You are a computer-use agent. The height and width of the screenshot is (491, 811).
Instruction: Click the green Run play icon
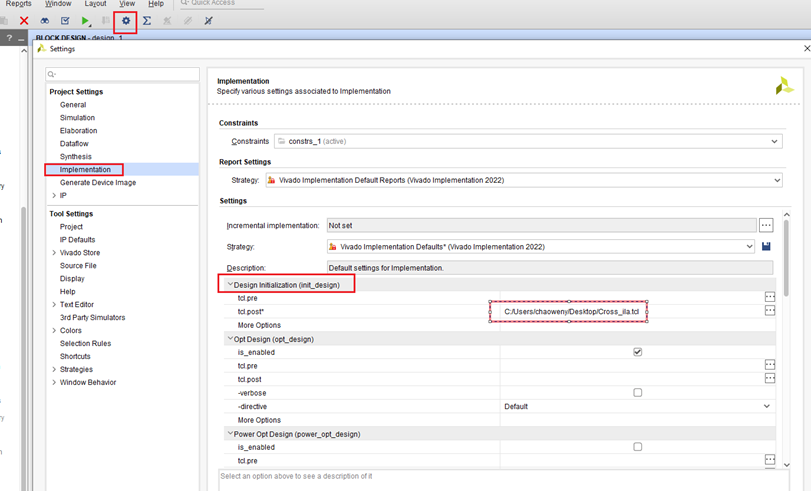(85, 21)
